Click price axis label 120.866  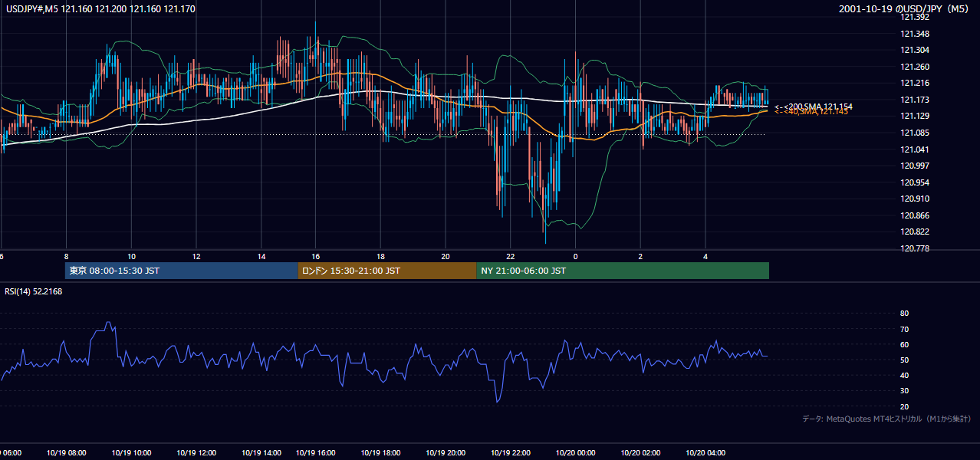tap(915, 215)
